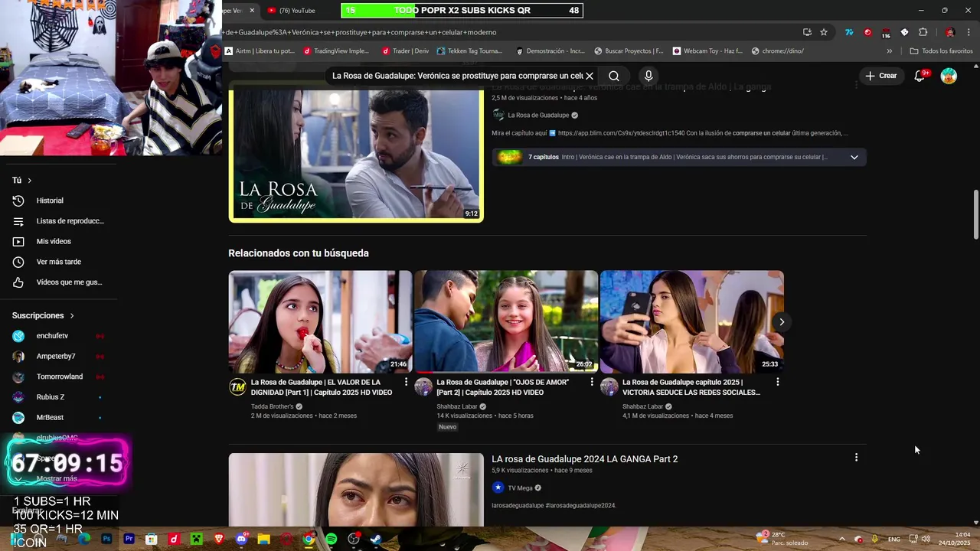The width and height of the screenshot is (980, 551).
Task: Open Discord from the taskbar
Action: (242, 539)
